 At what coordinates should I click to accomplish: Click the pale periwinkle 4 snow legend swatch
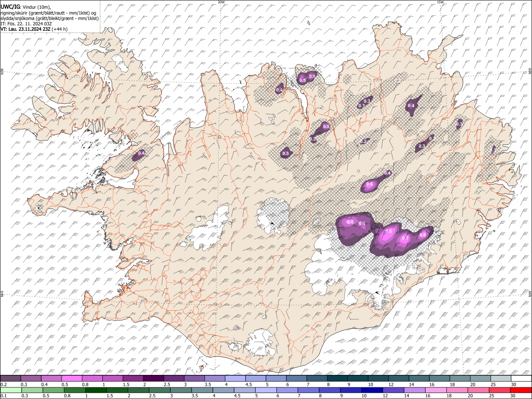pyautogui.click(x=235, y=379)
